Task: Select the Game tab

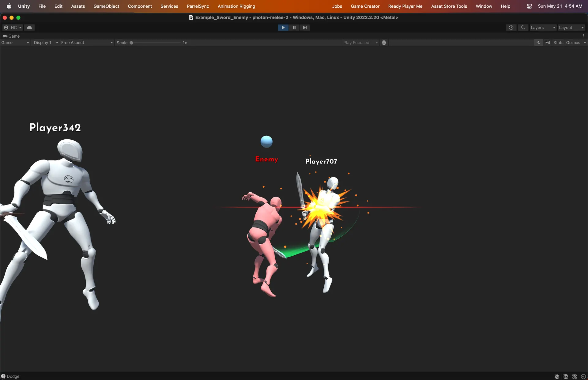Action: pos(11,36)
